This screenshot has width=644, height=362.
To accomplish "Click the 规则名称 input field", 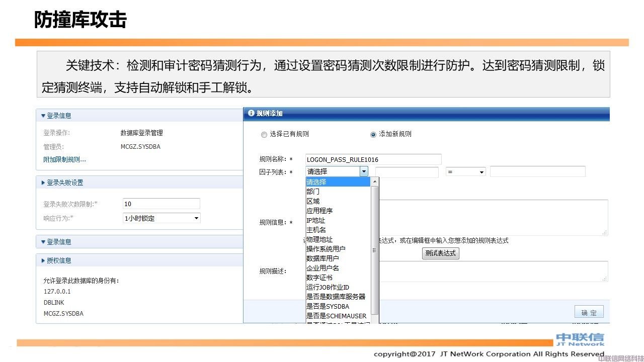I will point(373,159).
